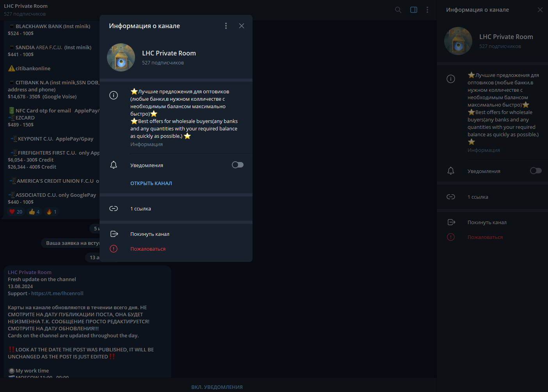Click the bell icon in the popup dialog
548x392 pixels.
(x=114, y=165)
